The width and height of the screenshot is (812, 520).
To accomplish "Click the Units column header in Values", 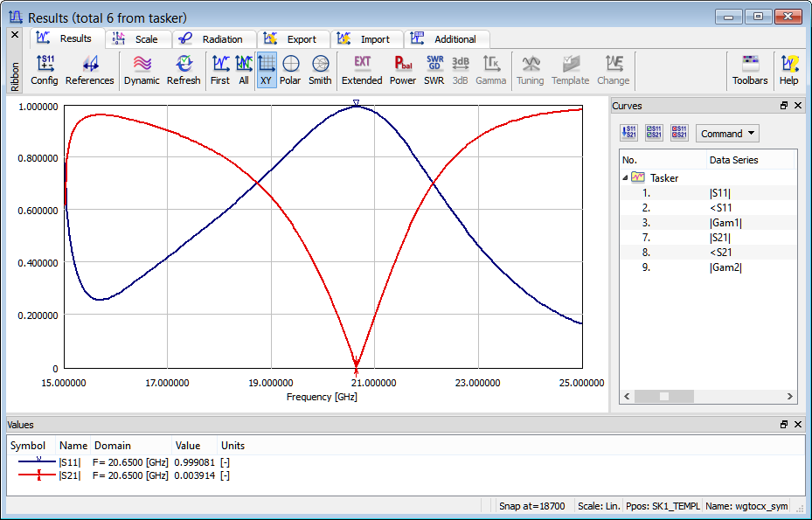I will (x=233, y=446).
